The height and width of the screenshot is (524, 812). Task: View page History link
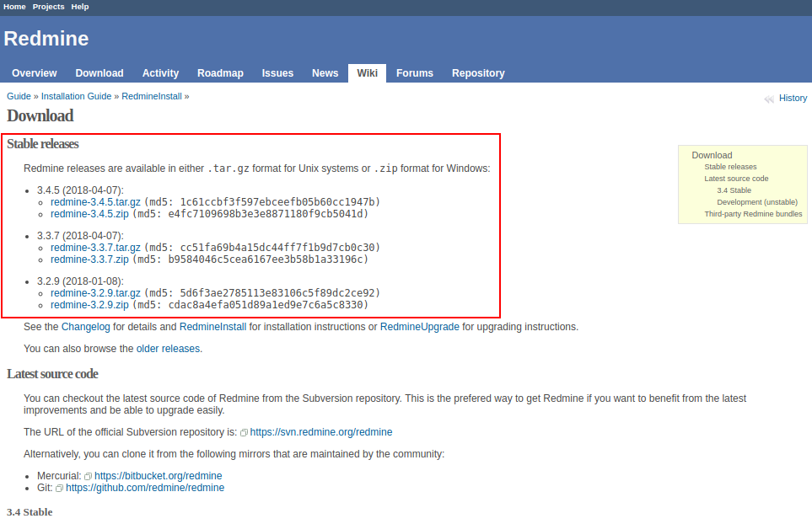tap(793, 99)
